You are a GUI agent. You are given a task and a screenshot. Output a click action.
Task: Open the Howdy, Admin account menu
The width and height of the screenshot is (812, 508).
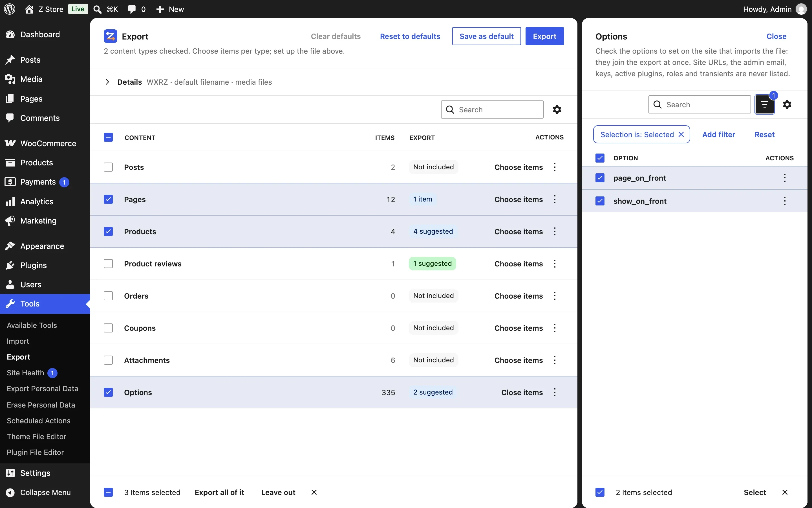point(775,9)
